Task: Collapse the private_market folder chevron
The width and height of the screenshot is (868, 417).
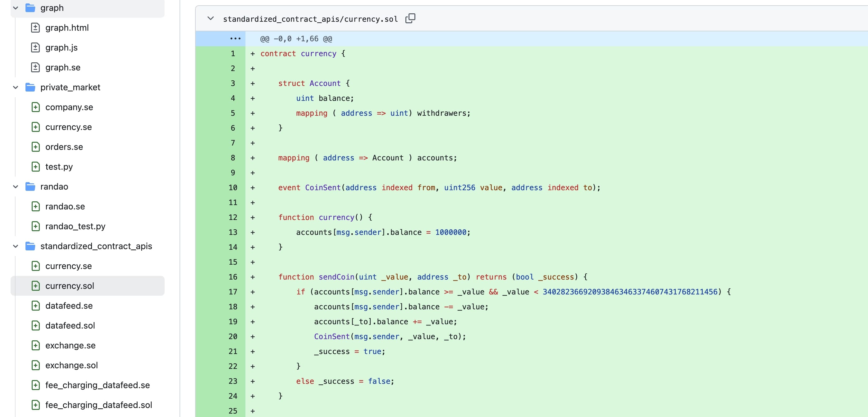Action: point(16,87)
